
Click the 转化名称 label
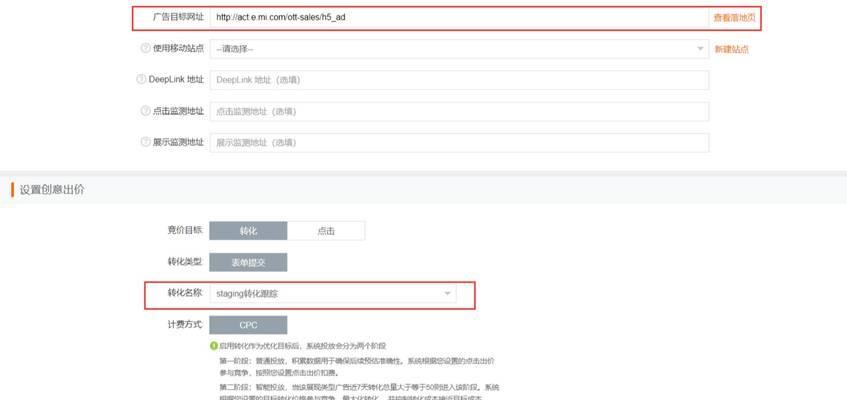coord(185,293)
